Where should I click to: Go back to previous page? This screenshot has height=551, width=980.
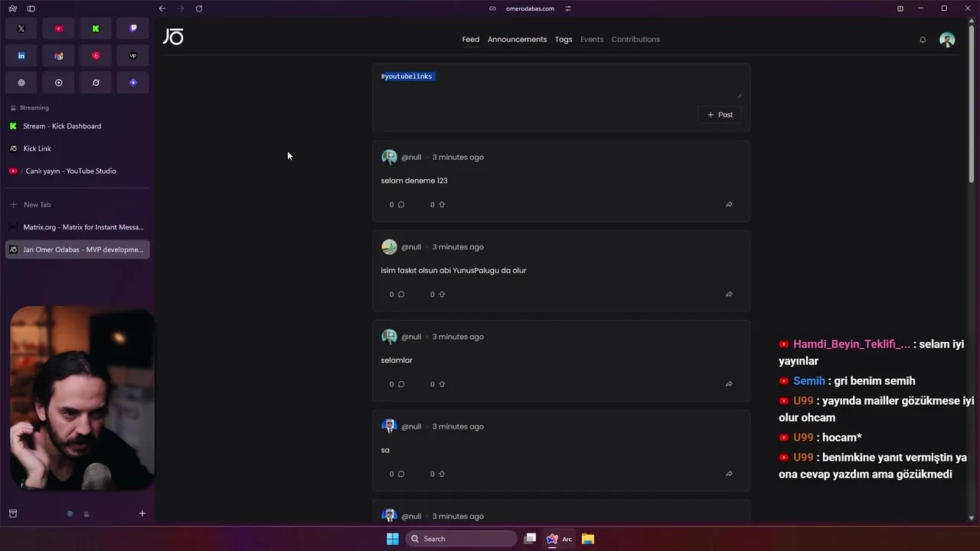click(x=162, y=8)
